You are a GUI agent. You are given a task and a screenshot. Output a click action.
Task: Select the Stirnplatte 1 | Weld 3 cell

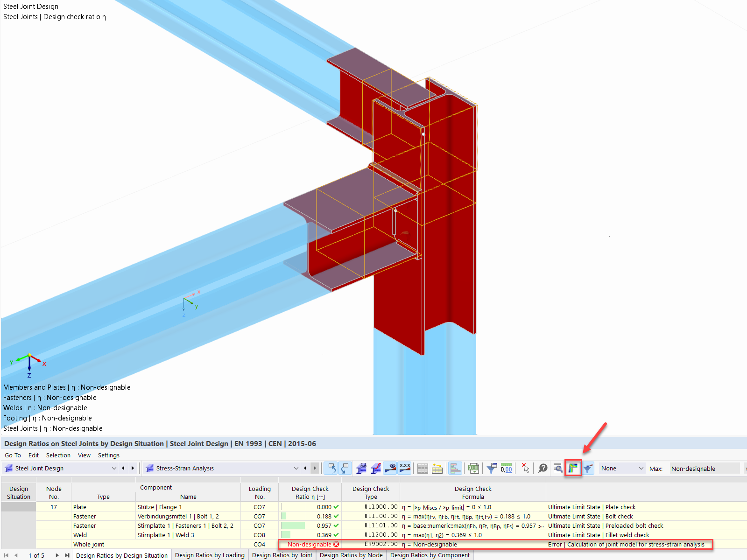[188, 535]
